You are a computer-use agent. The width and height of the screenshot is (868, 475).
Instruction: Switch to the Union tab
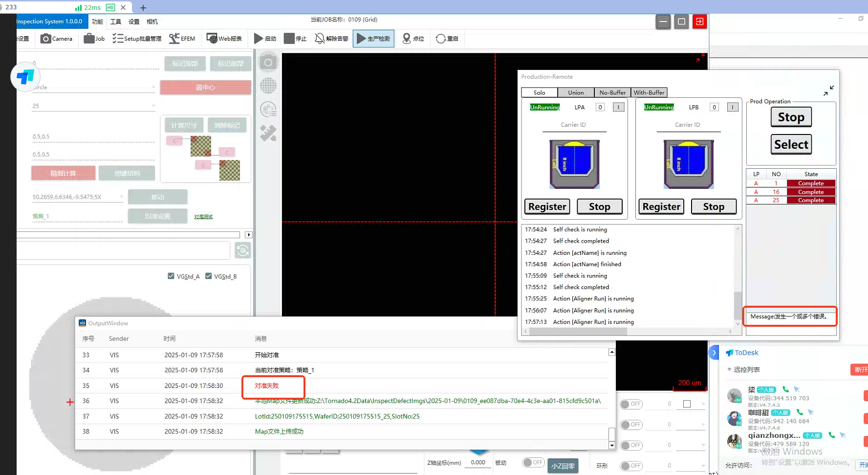click(x=576, y=92)
